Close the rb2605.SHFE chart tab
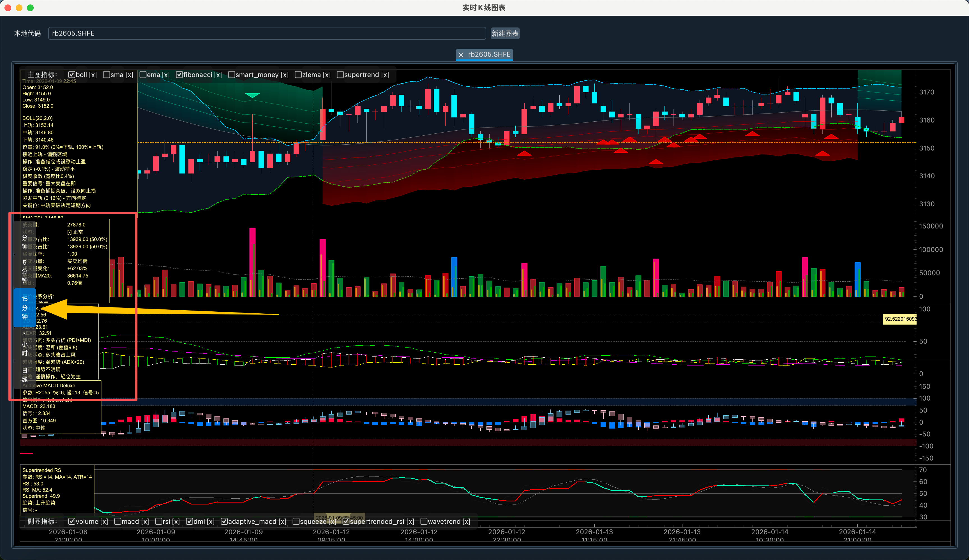Image resolution: width=969 pixels, height=560 pixels. coord(461,55)
